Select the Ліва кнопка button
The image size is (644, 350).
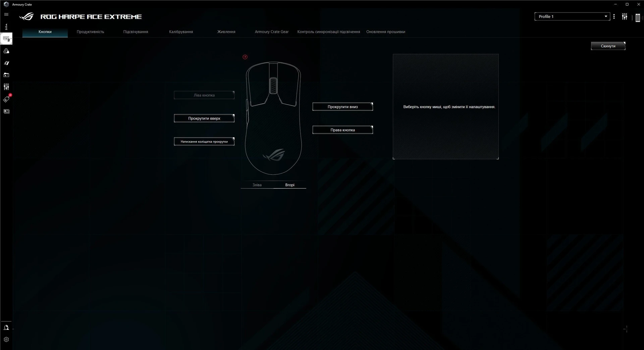[204, 95]
